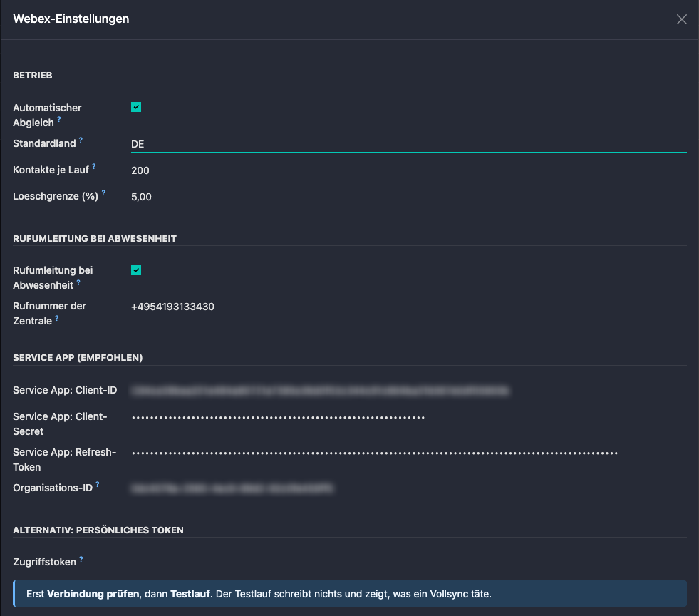This screenshot has height=616, width=699.
Task: Click the Zugriffstoken label text
Action: click(x=45, y=562)
